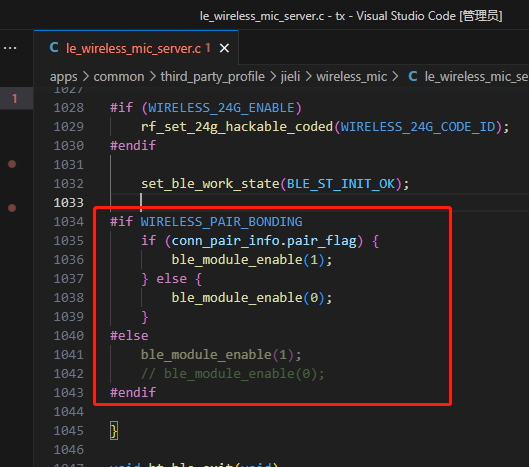Select 'jieli' in the breadcrumb path

(290, 77)
